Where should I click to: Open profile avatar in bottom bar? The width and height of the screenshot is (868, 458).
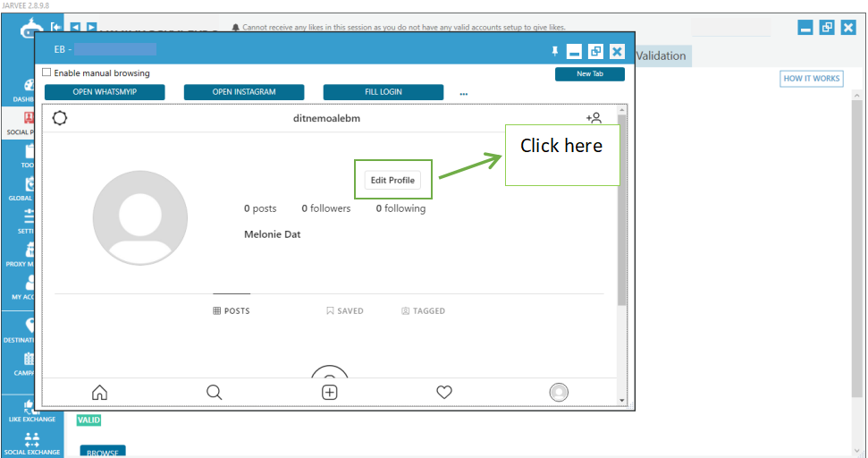coord(559,392)
